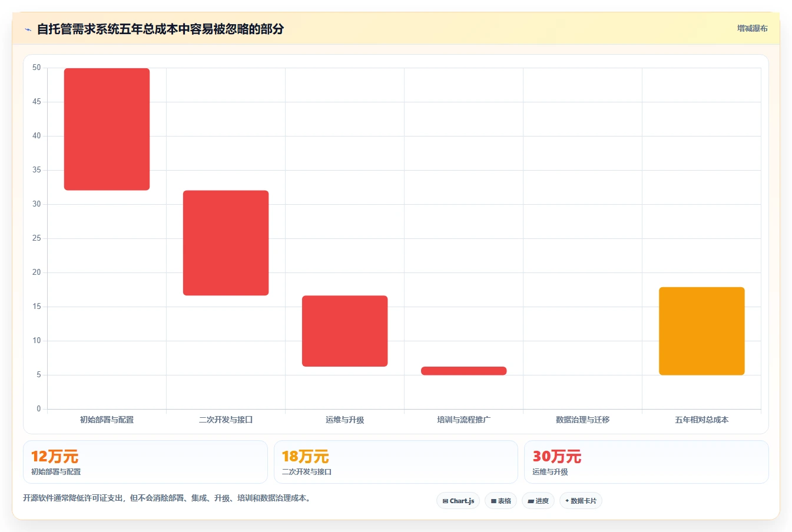Click the lightning icon beside the title
Image resolution: width=792 pixels, height=532 pixels.
(x=28, y=29)
